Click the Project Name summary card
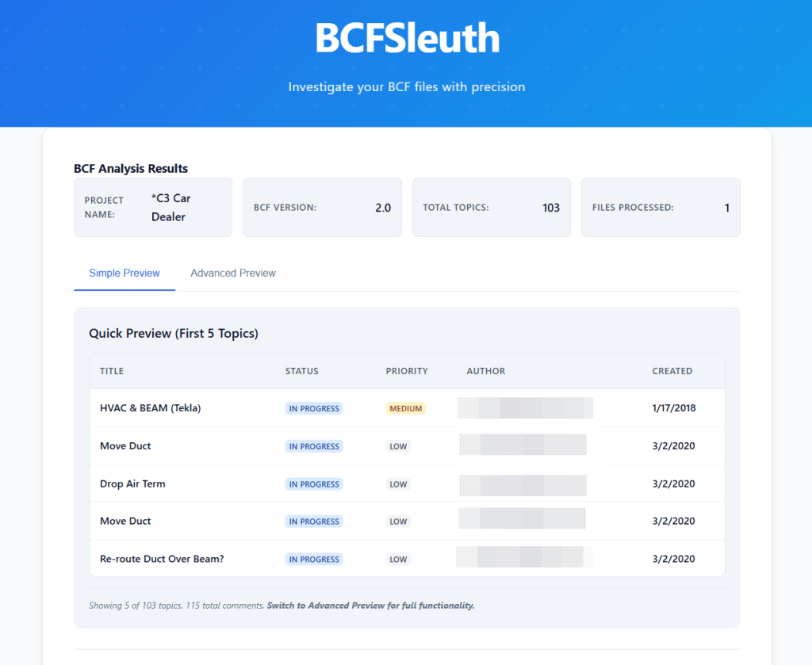Screen dimensions: 812x665 (x=153, y=208)
